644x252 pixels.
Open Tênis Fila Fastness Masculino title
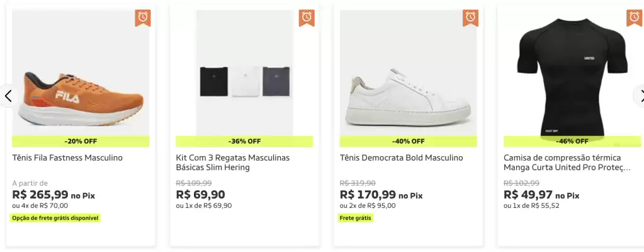(67, 157)
